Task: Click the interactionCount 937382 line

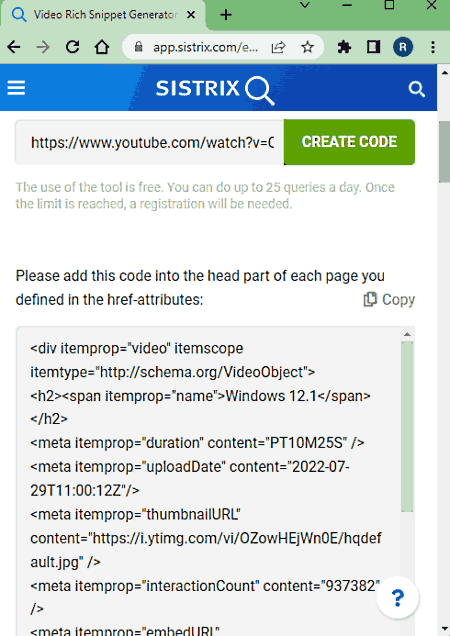Action: tap(205, 586)
